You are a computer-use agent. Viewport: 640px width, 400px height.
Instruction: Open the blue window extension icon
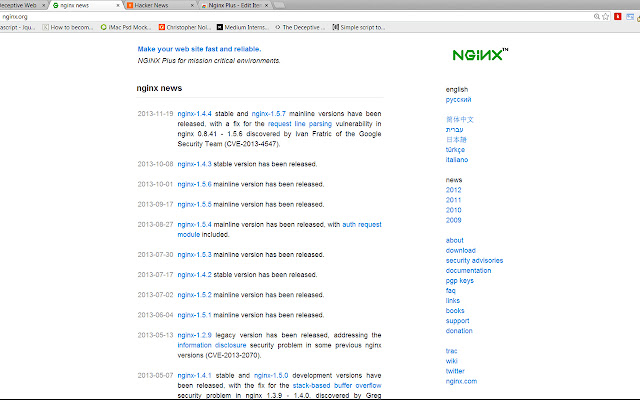pyautogui.click(x=630, y=17)
